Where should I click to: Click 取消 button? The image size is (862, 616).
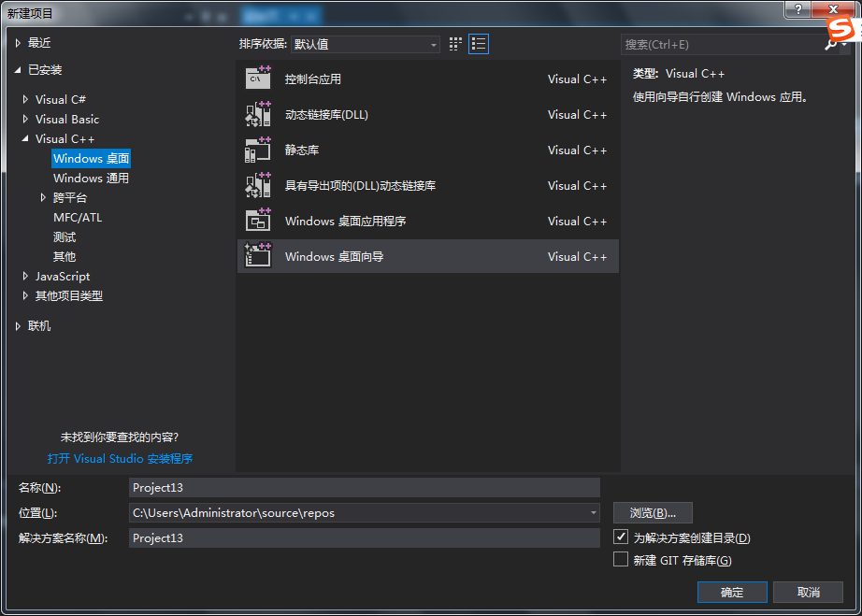[x=808, y=592]
